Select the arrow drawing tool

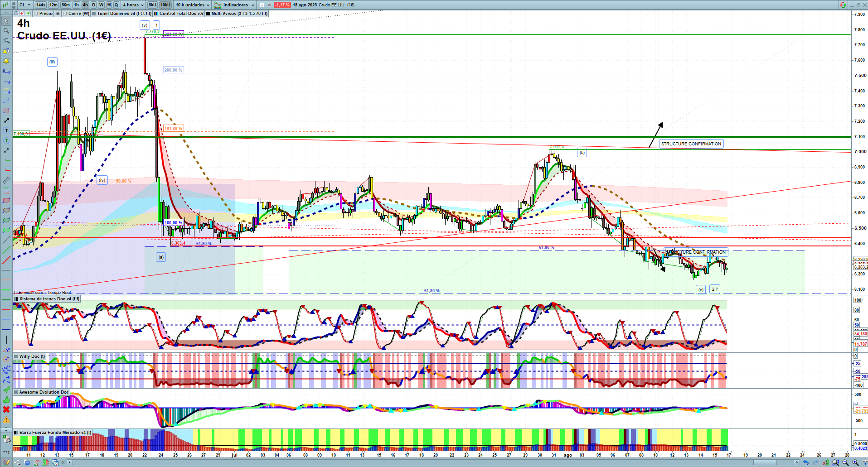tap(6, 120)
